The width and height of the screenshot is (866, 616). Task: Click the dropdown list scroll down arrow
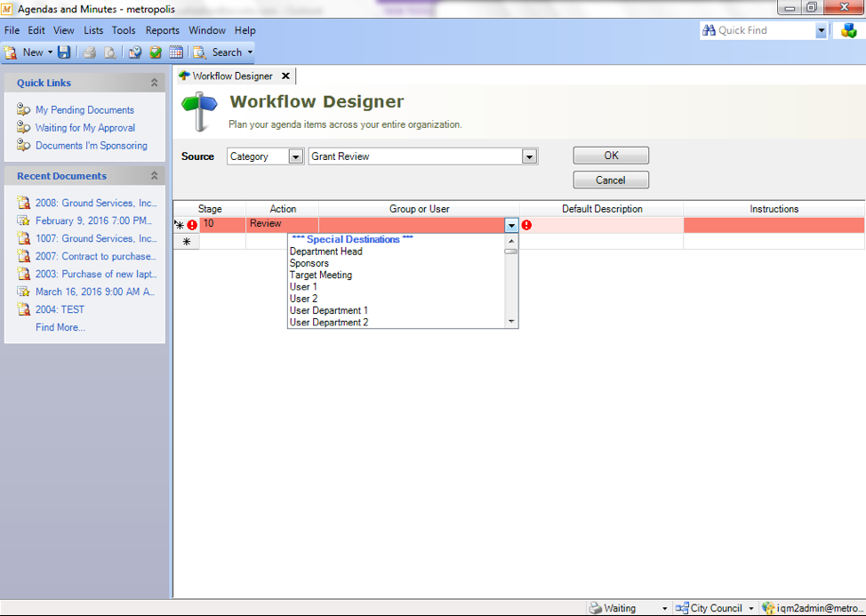pyautogui.click(x=511, y=321)
